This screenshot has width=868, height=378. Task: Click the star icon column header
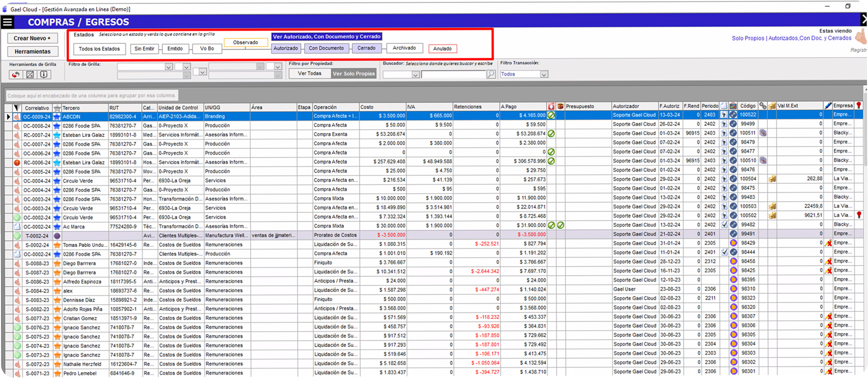click(x=57, y=108)
